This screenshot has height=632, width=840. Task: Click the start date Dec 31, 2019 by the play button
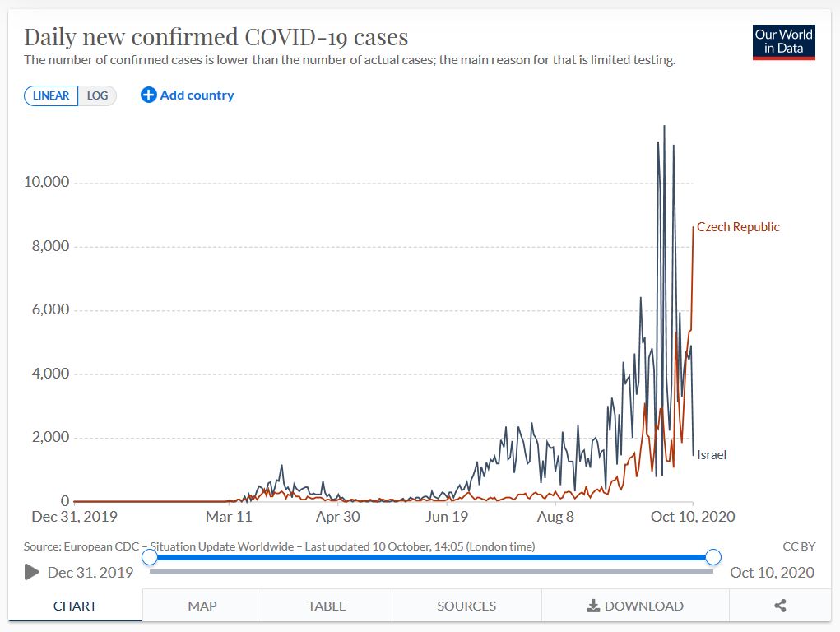point(90,572)
